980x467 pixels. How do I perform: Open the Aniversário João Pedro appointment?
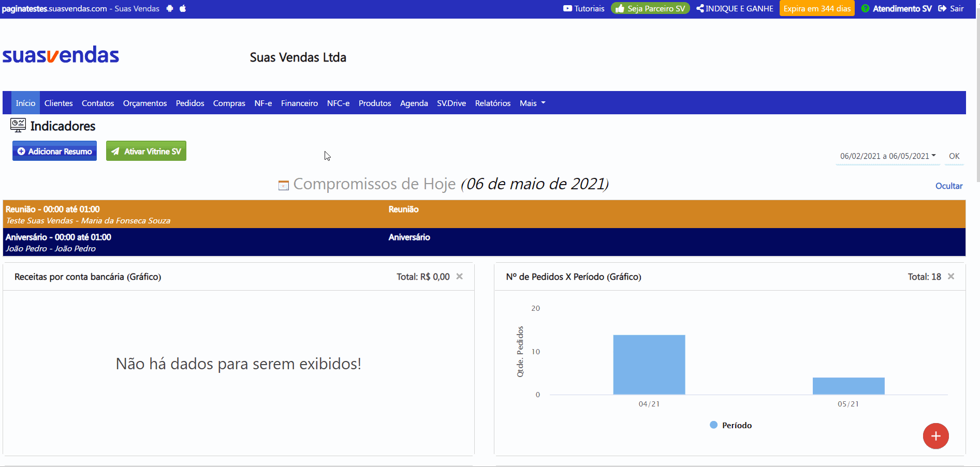pyautogui.click(x=484, y=242)
